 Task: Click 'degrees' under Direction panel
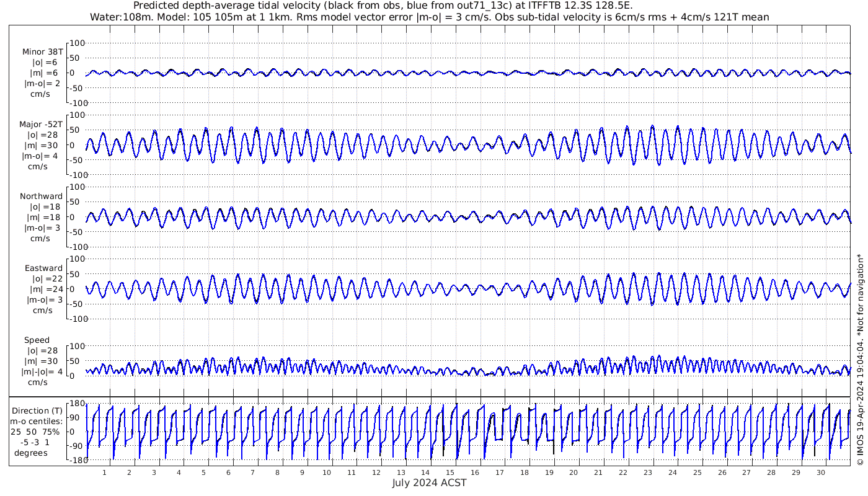point(31,453)
